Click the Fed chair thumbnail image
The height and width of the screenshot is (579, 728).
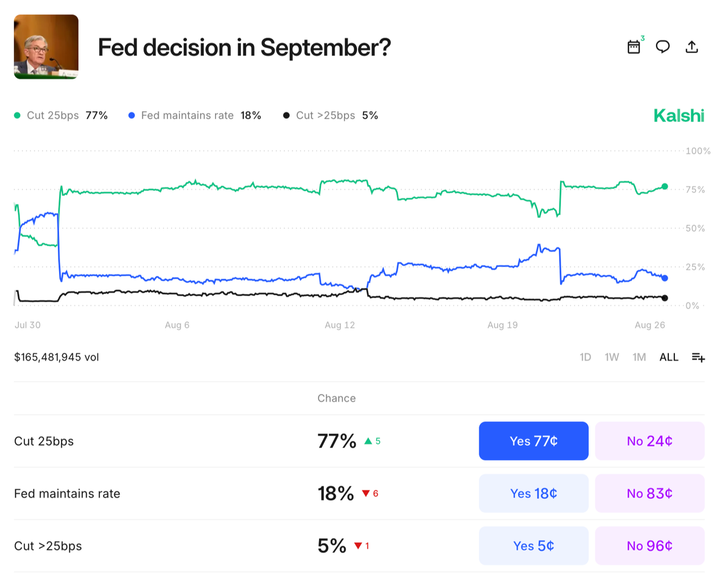click(46, 47)
